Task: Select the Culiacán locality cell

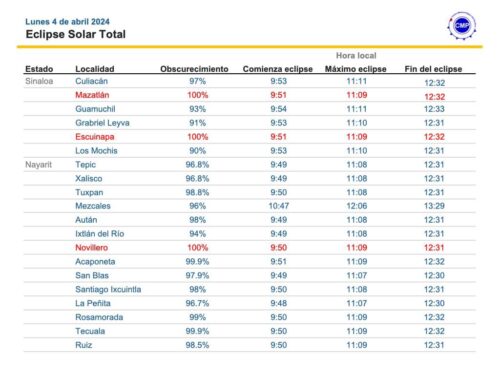Action: [92, 81]
